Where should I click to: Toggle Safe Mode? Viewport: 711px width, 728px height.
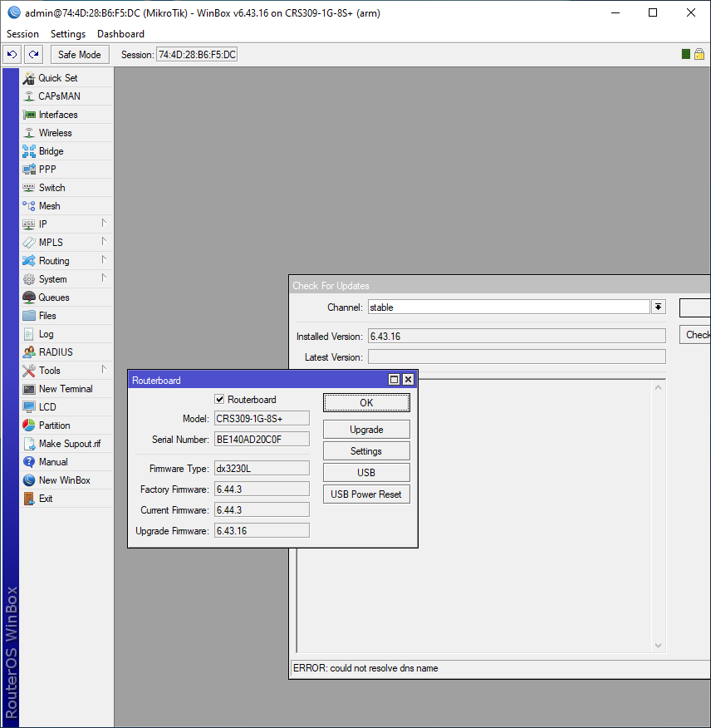(80, 54)
